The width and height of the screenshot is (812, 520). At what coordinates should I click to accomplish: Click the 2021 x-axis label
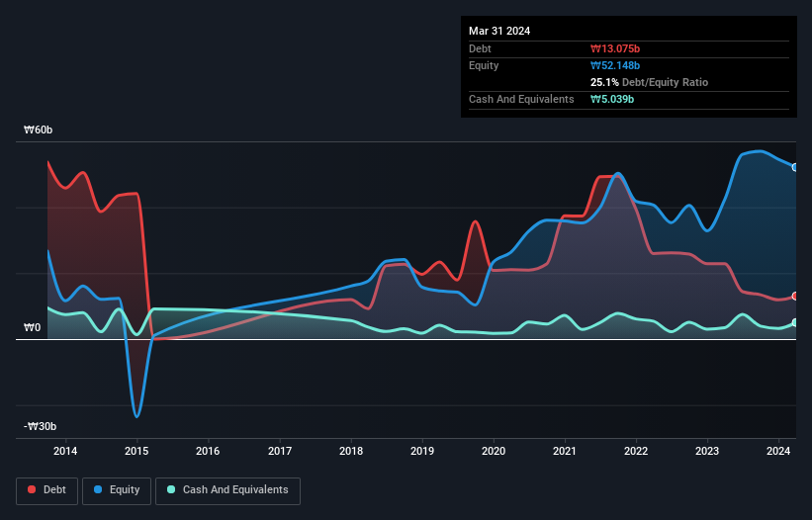[x=565, y=451]
